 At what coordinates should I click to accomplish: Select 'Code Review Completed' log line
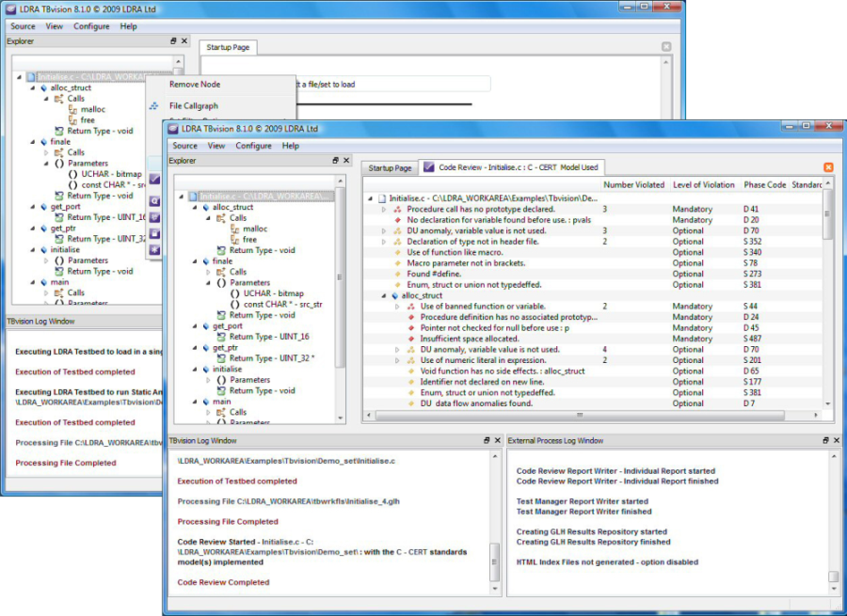tap(223, 582)
